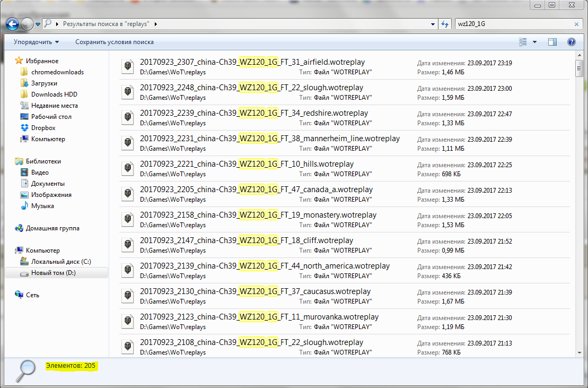Select Локальный диск (C:)
This screenshot has height=388, width=588.
point(61,262)
